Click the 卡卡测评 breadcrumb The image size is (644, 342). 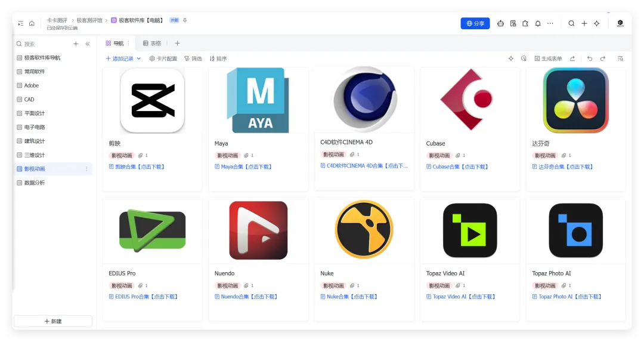click(x=57, y=20)
